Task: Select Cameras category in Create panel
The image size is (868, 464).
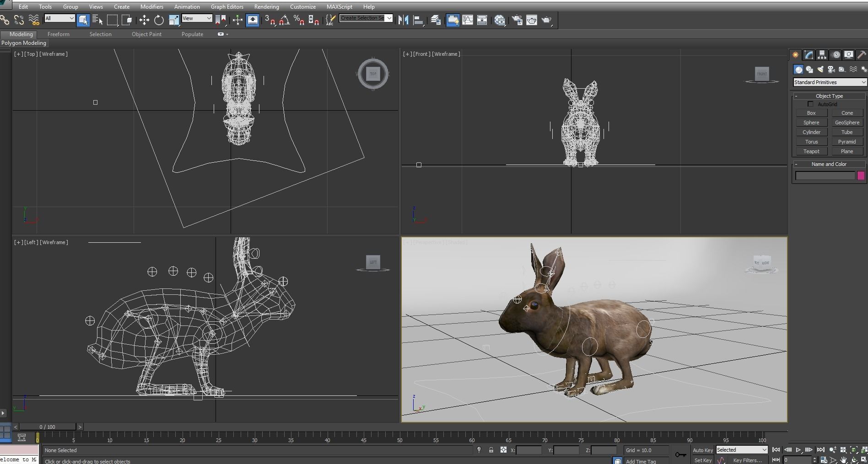Action: pos(831,69)
